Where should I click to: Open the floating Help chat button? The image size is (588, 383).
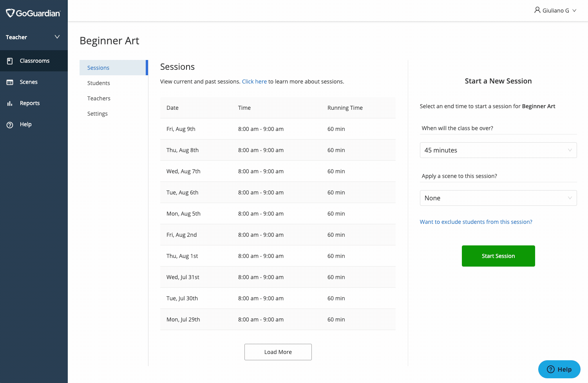(x=559, y=369)
